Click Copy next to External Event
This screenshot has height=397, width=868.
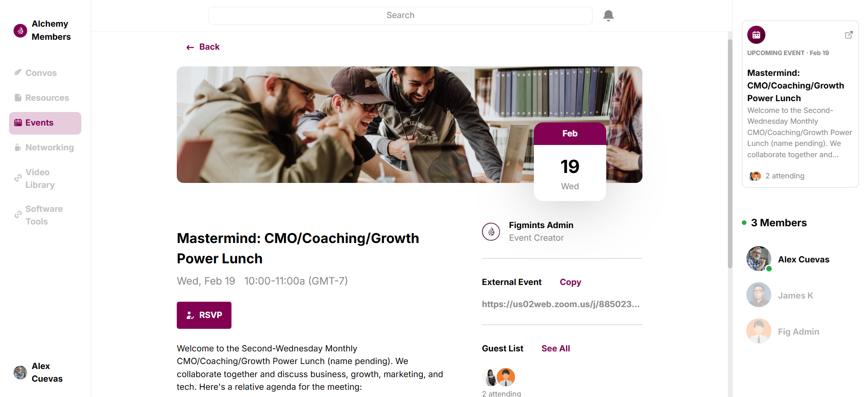[x=570, y=282]
